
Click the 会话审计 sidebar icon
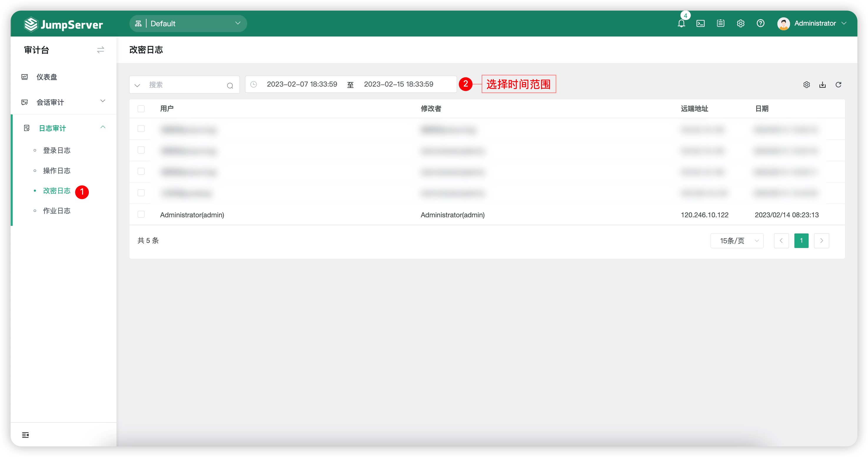tap(25, 102)
